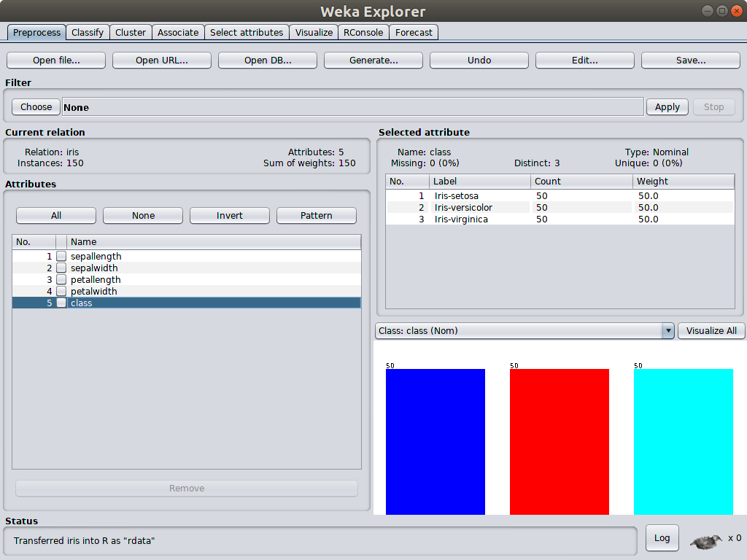The image size is (747, 560).
Task: Switch to the Cluster tab
Action: click(x=131, y=32)
